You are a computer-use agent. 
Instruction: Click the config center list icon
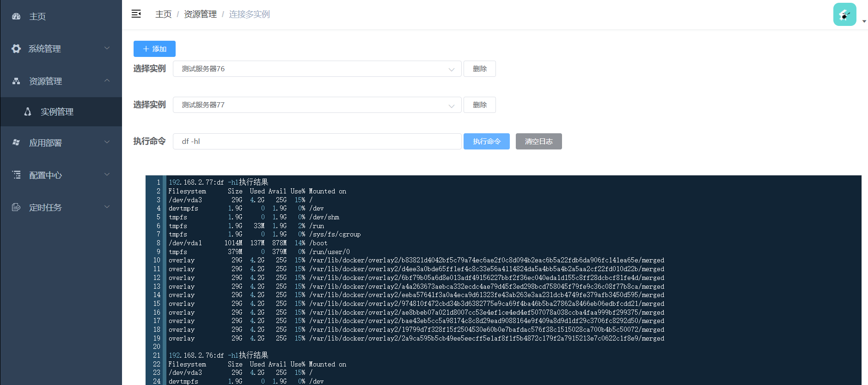16,175
